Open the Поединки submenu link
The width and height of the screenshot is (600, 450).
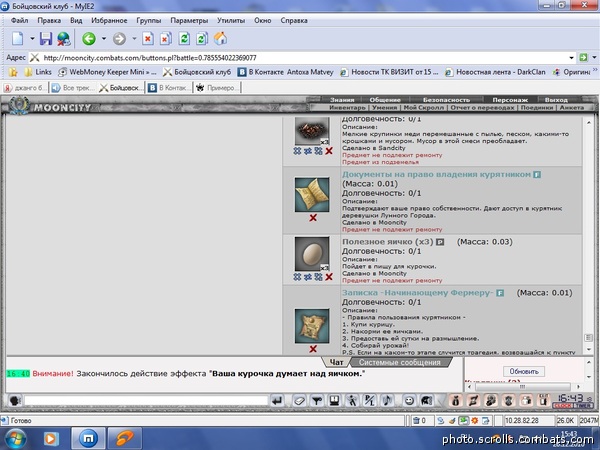[536, 108]
